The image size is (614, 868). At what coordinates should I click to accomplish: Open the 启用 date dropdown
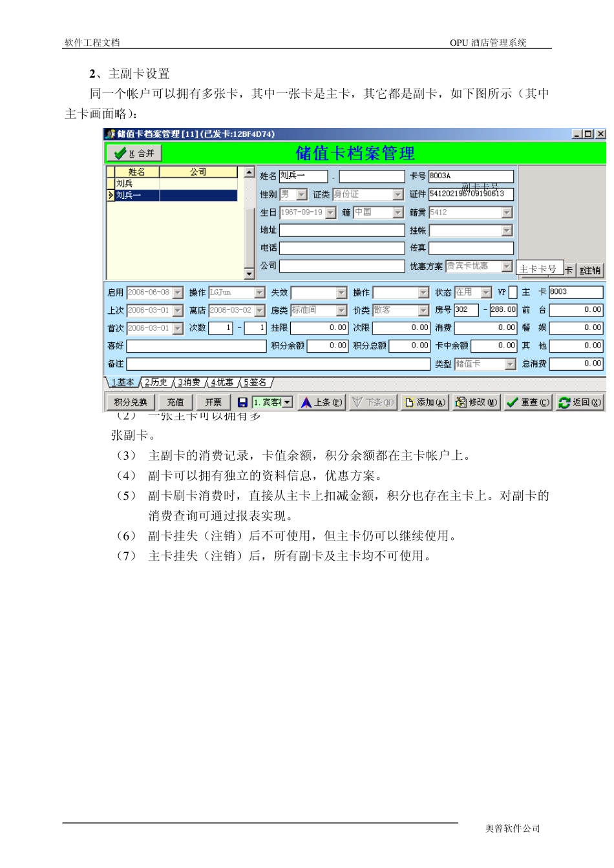pyautogui.click(x=178, y=293)
